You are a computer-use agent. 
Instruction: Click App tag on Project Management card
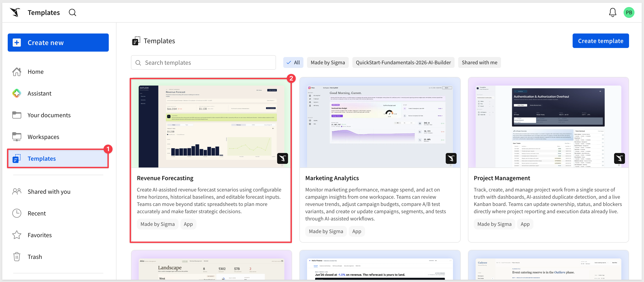(525, 224)
